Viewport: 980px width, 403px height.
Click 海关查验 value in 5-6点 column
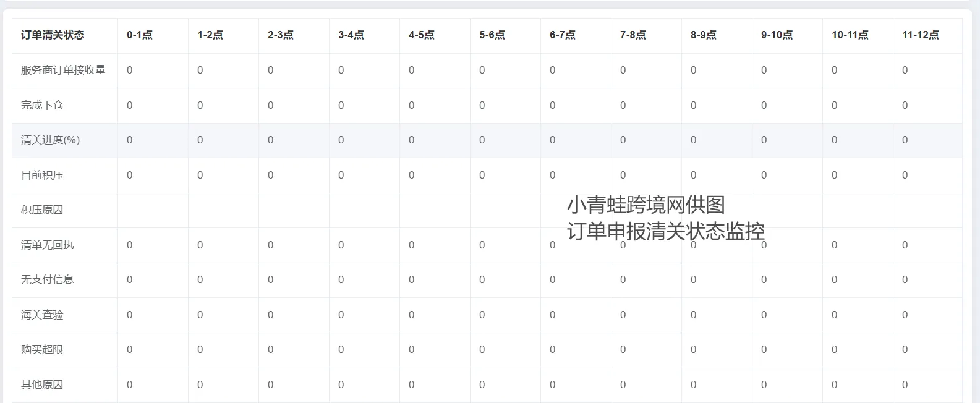coord(482,315)
